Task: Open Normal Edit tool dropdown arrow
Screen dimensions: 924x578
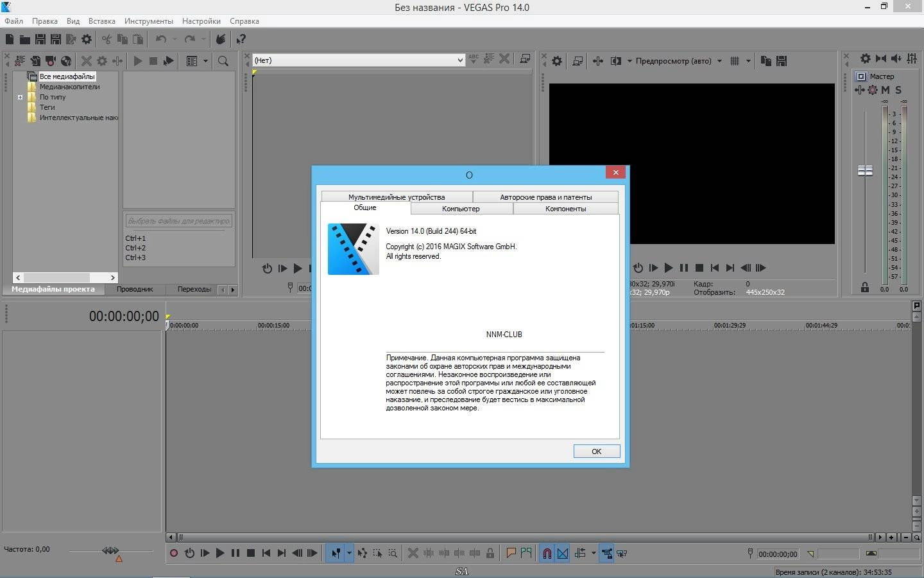Action: [x=349, y=553]
